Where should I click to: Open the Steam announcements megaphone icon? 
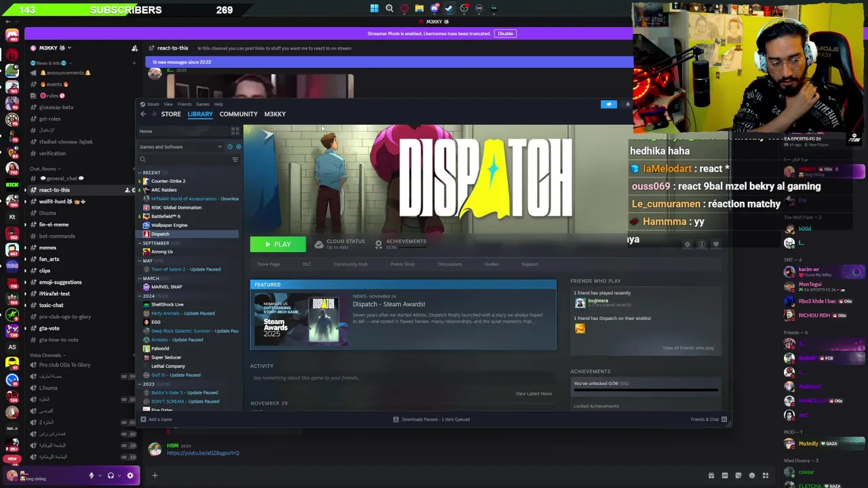pos(609,104)
